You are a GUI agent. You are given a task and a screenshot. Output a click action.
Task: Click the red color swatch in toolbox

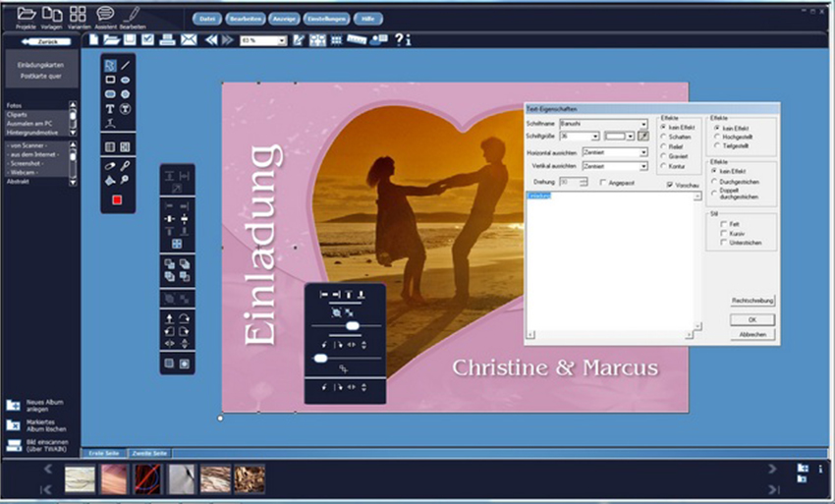point(117,199)
